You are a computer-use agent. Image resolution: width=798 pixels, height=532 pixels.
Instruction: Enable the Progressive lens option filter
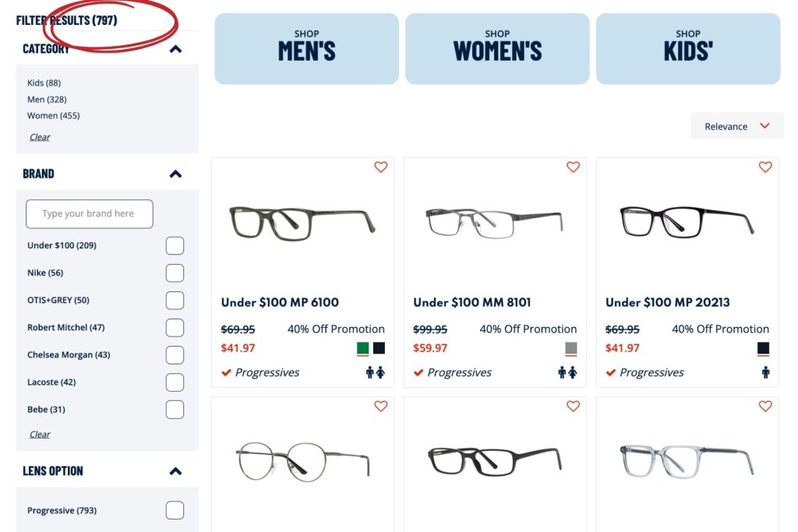coord(175,509)
